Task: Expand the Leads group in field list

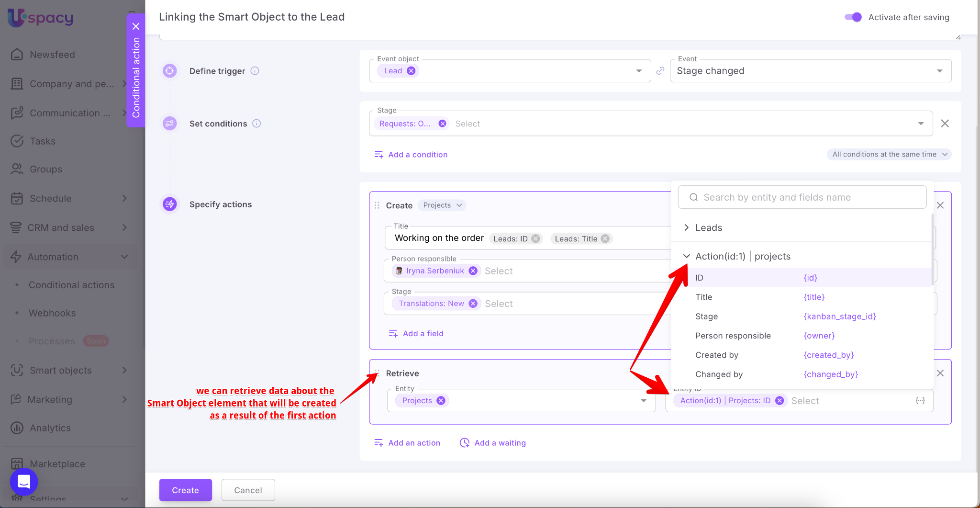Action: [x=687, y=227]
